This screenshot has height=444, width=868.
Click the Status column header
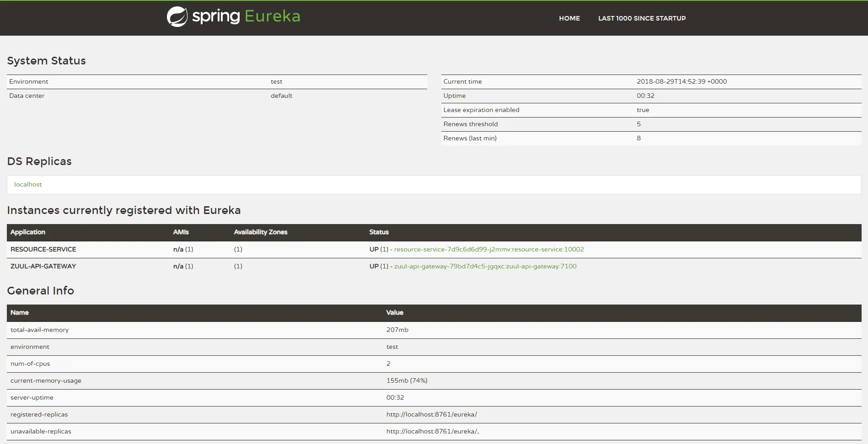pos(379,232)
